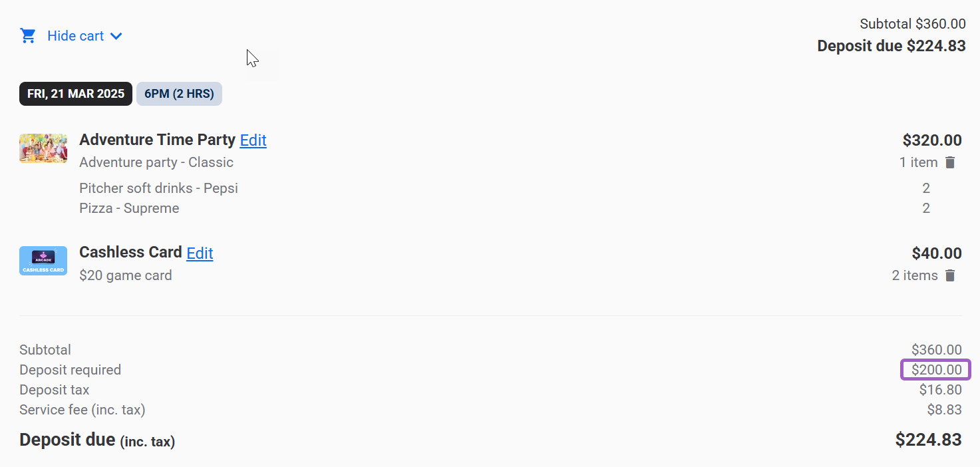Edit the Adventure Time Party booking
980x467 pixels.
(253, 140)
